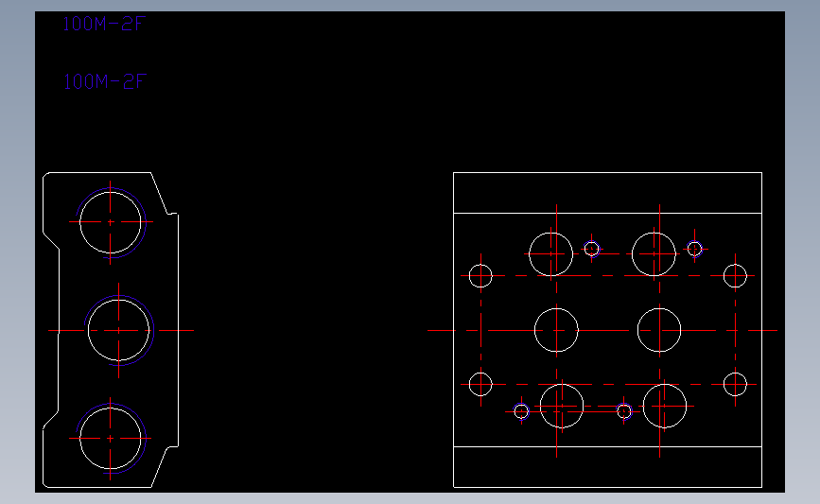
Task: Pick small blue-ringed hole between upper large circles
Action: click(x=591, y=249)
